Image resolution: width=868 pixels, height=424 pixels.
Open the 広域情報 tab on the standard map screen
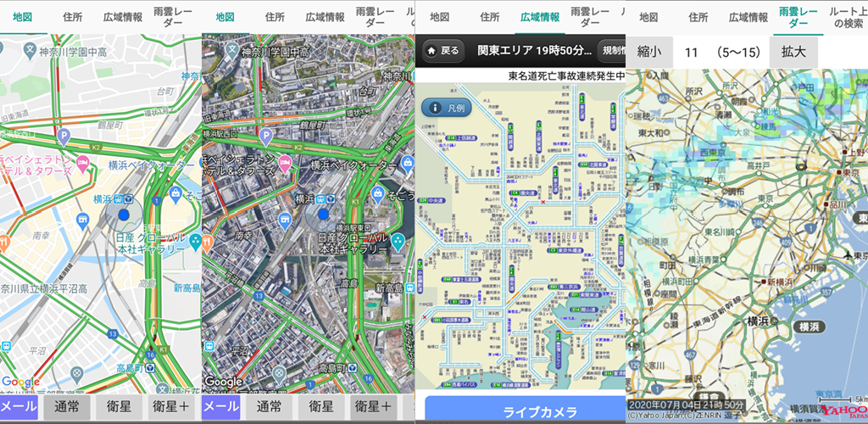click(123, 17)
